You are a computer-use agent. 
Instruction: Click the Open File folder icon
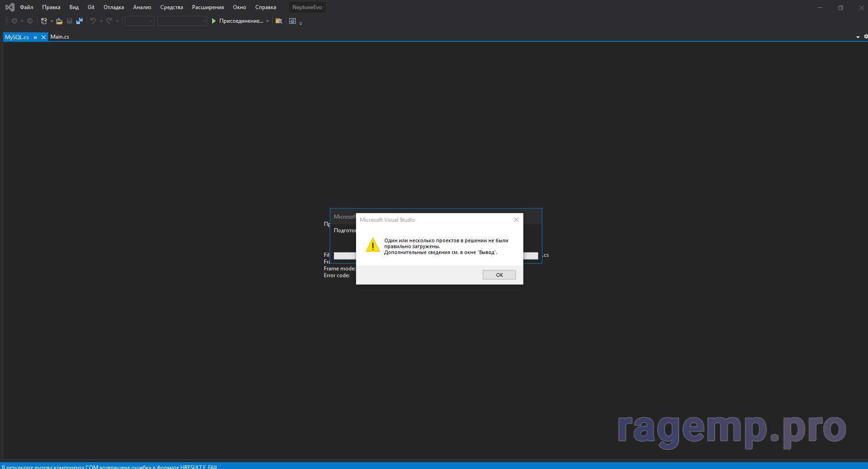tap(59, 21)
